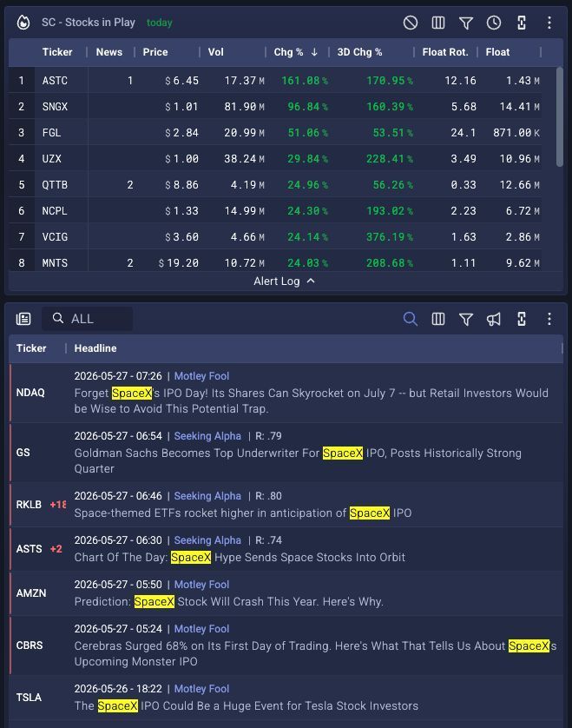Click the news panel expand-height icon
The image size is (572, 728).
point(522,319)
